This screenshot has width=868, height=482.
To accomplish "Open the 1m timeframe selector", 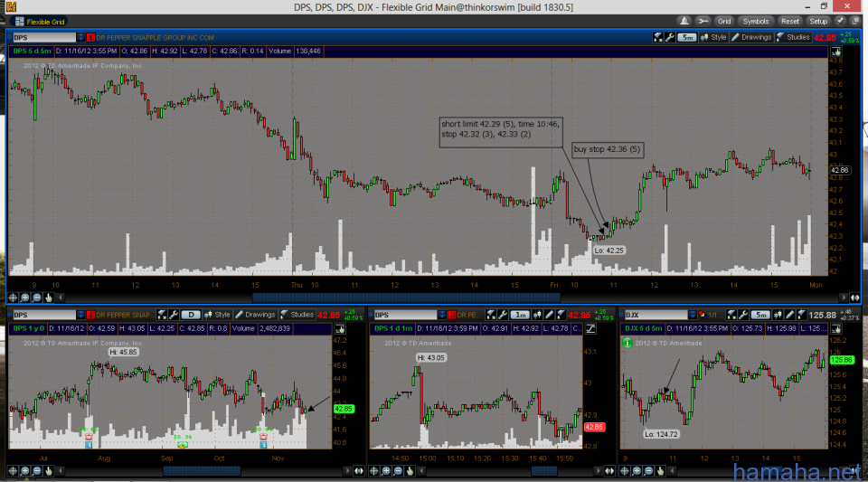I will (519, 315).
